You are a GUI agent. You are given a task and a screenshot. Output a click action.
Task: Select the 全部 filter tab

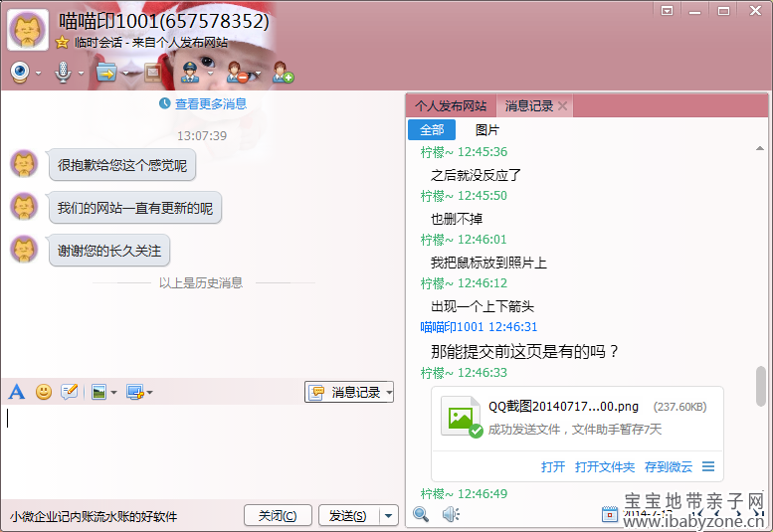point(432,130)
